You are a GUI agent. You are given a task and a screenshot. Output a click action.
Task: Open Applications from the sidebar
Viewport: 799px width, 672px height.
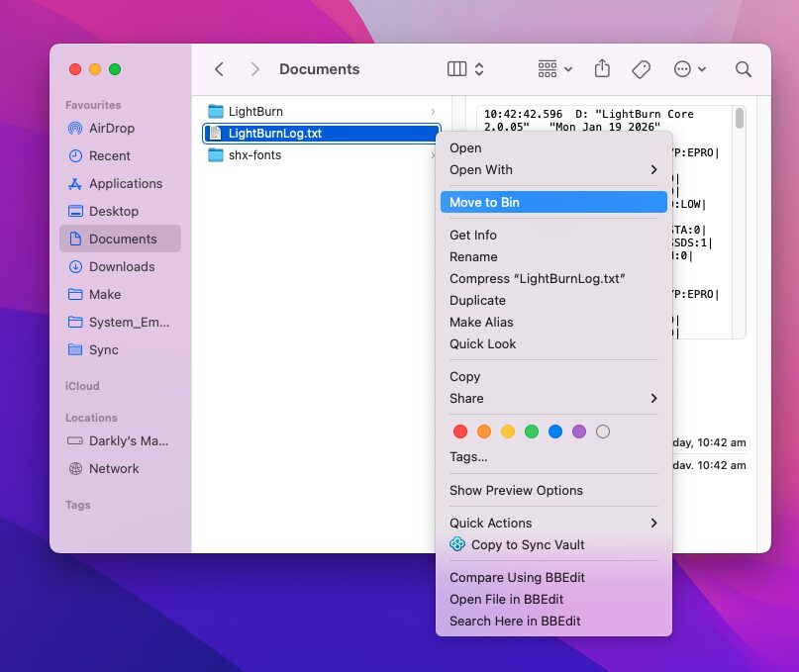[125, 183]
